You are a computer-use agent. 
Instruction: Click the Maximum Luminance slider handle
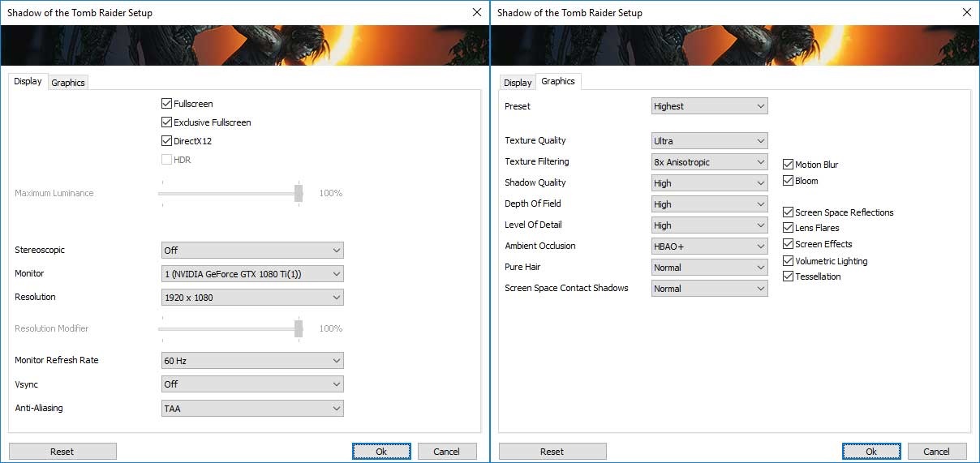pyautogui.click(x=299, y=193)
